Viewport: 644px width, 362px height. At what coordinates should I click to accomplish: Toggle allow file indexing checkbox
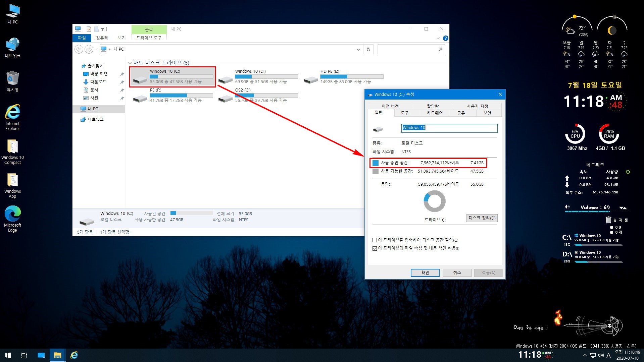click(375, 248)
